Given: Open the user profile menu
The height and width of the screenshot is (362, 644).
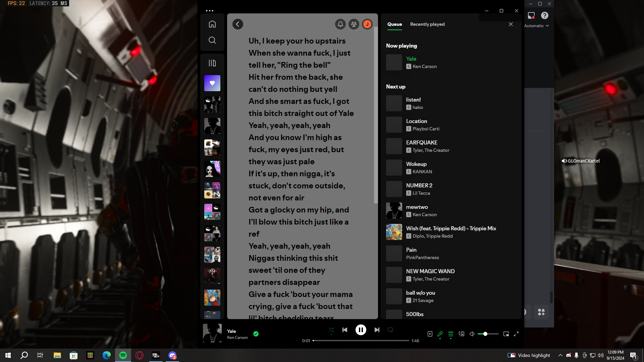Looking at the screenshot, I should click(x=367, y=24).
